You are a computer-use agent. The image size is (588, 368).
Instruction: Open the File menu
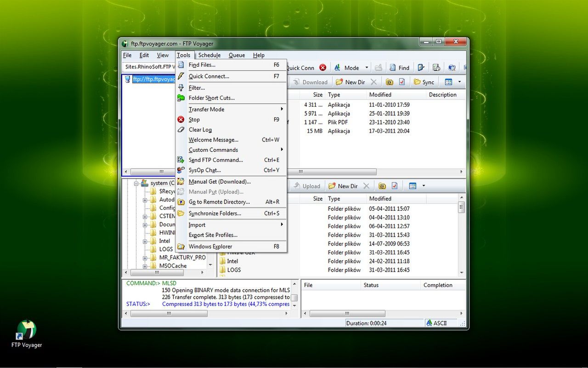tap(127, 55)
